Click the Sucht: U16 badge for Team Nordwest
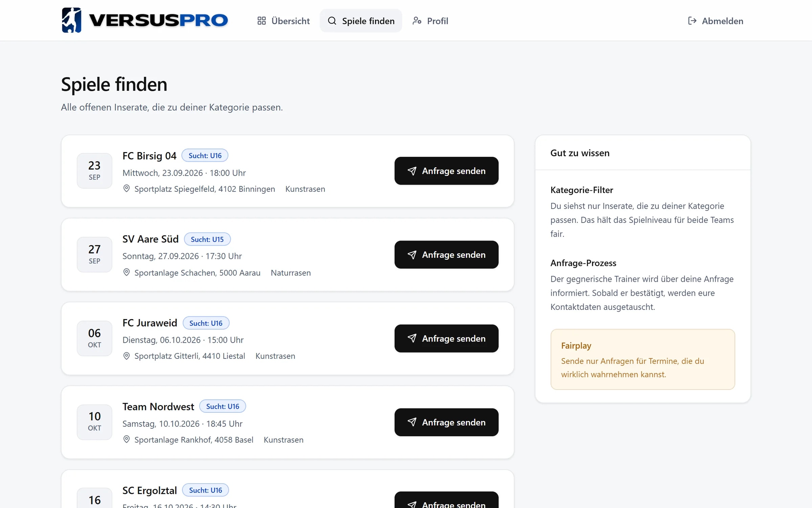 click(x=223, y=406)
